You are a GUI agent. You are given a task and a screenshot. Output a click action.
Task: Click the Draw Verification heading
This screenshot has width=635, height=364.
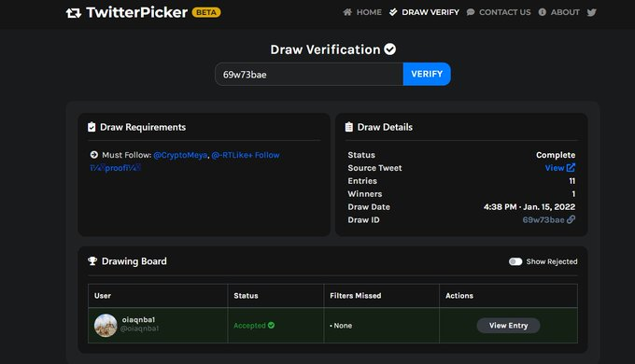pos(325,49)
